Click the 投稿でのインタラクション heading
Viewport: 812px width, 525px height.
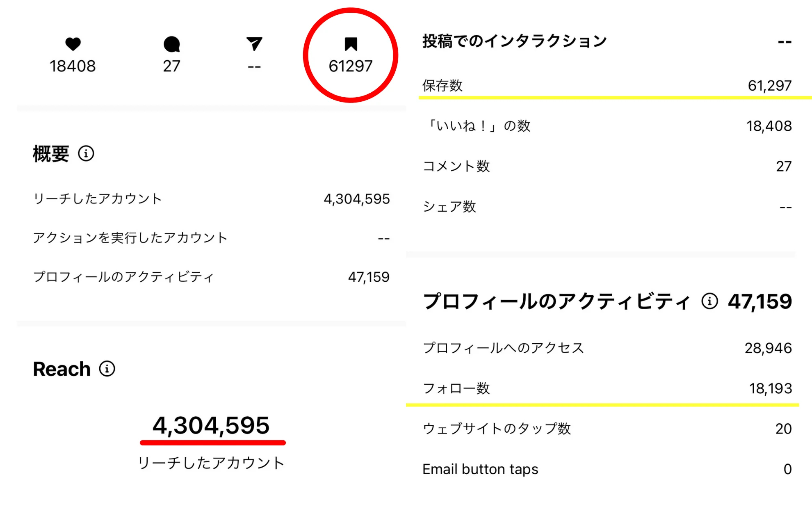click(x=515, y=41)
